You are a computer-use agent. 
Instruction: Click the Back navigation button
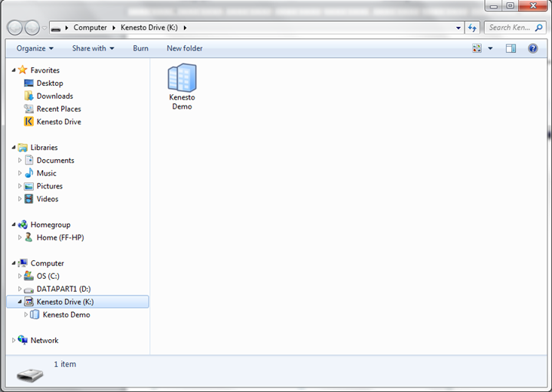coord(15,27)
